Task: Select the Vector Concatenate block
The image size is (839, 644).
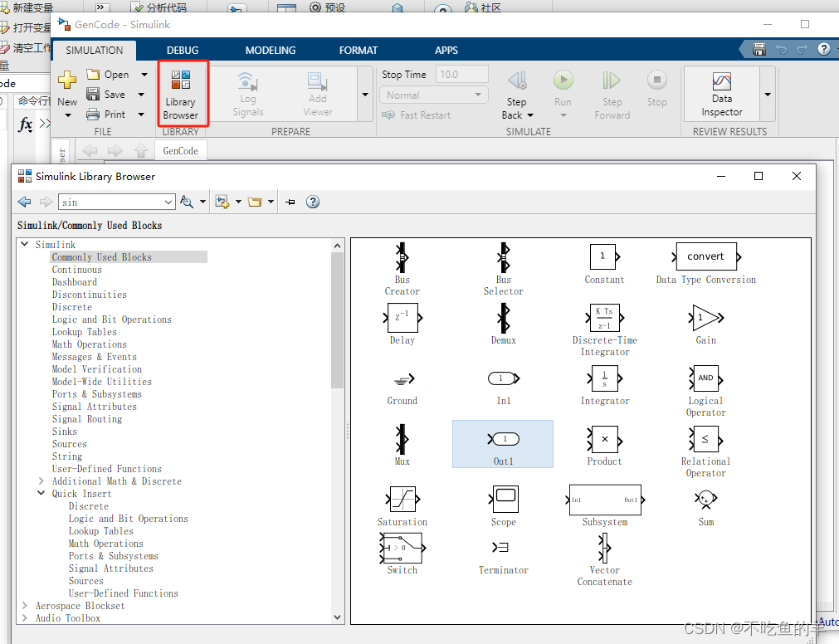Action: 605,560
